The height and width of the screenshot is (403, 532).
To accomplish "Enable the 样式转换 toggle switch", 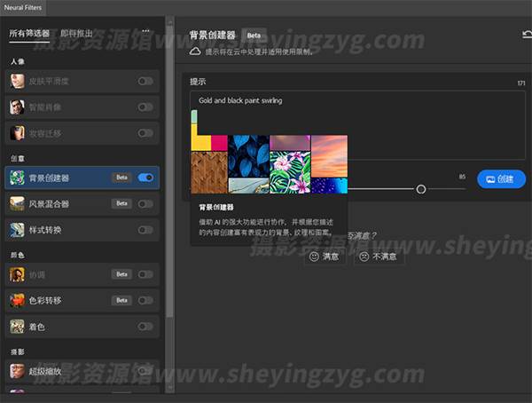I will tap(145, 230).
